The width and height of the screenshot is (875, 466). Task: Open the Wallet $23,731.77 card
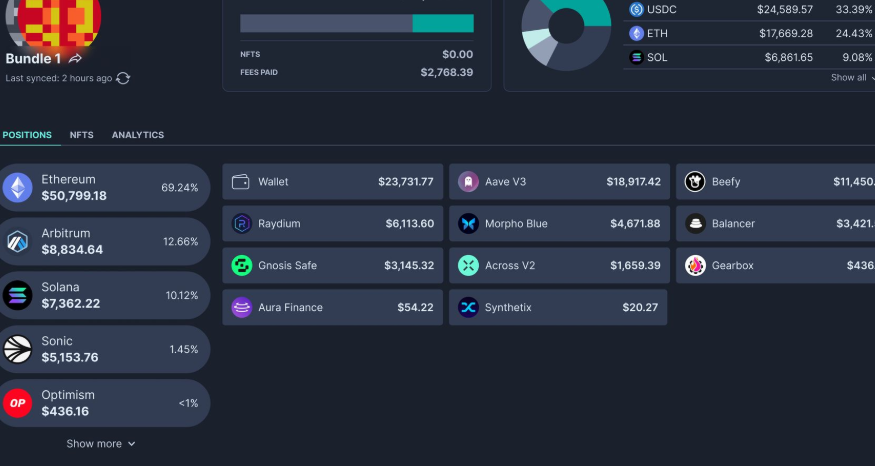[x=333, y=182]
